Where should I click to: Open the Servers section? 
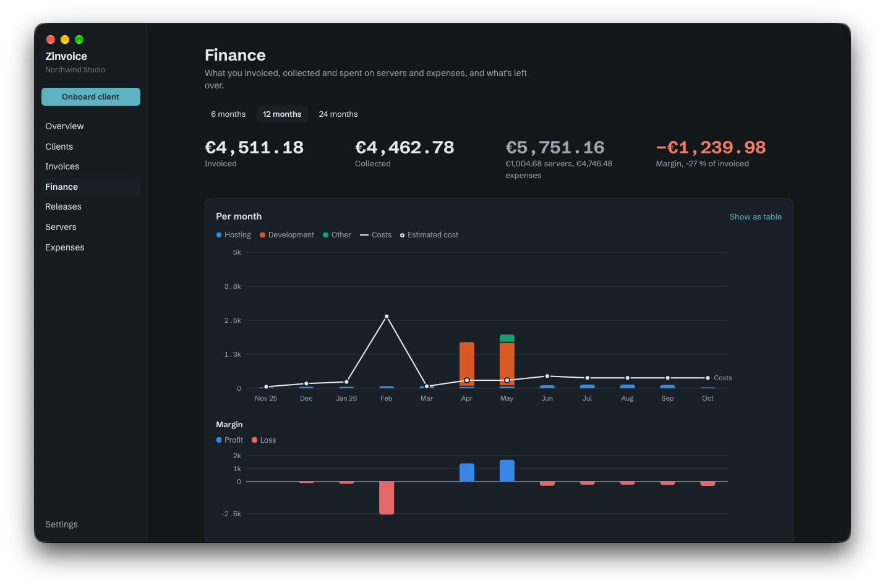91,227
